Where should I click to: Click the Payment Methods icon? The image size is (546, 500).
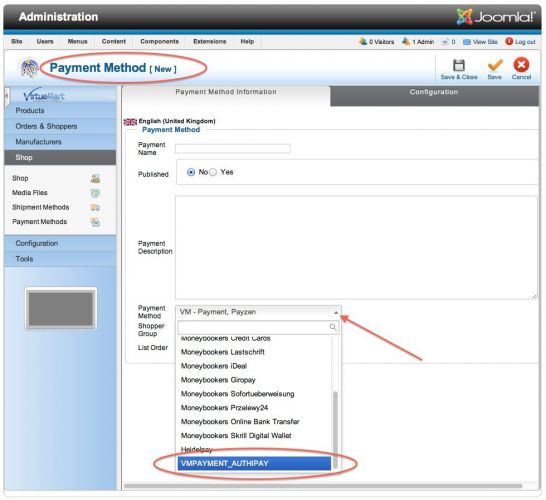point(95,222)
